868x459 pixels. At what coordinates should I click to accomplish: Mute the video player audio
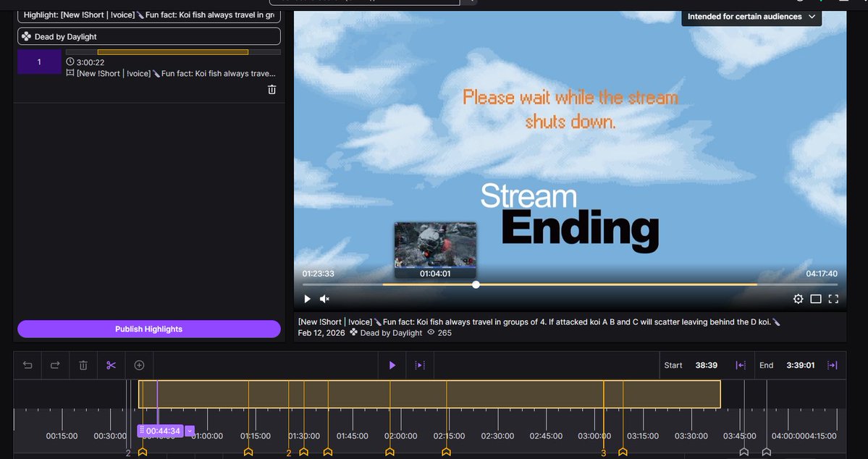324,298
